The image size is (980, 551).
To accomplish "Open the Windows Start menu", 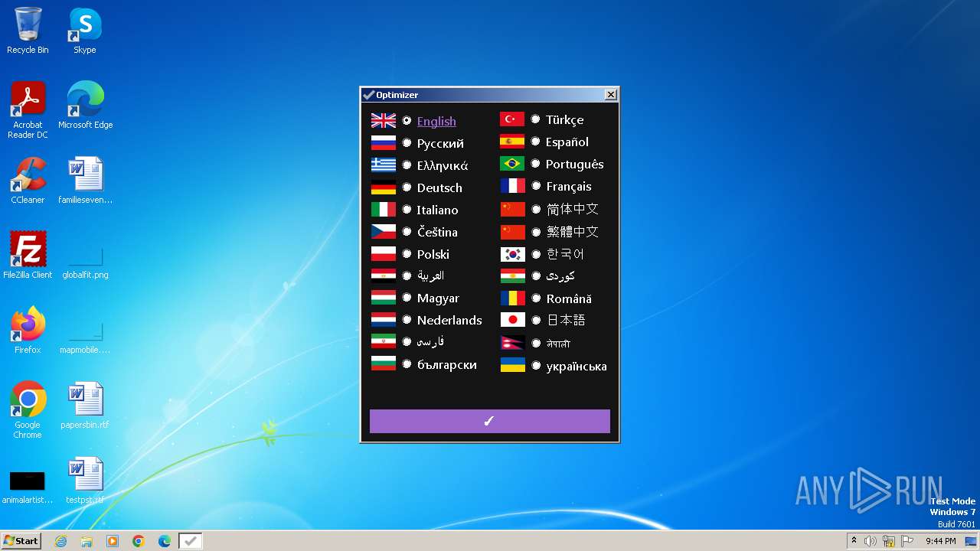I will coord(21,541).
